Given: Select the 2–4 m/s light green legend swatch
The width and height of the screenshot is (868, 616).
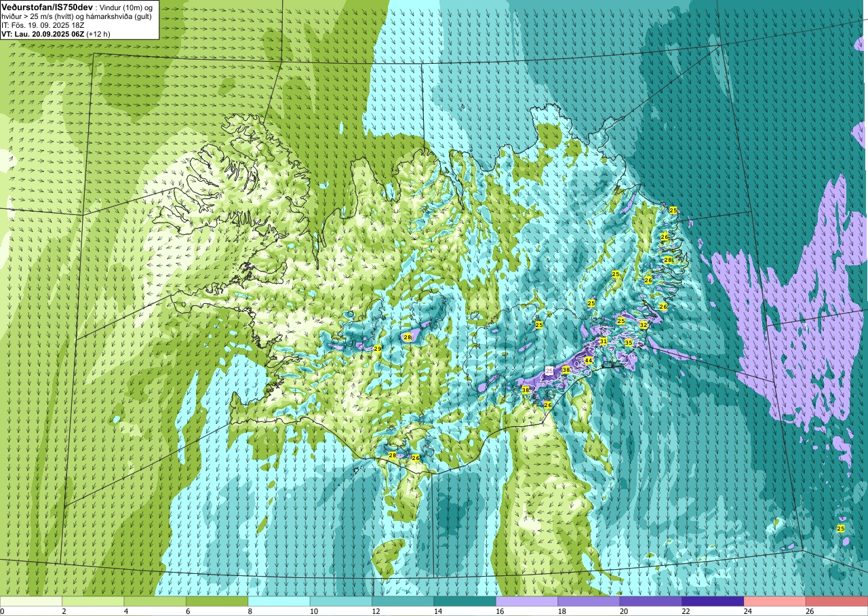Looking at the screenshot, I should point(93,601).
